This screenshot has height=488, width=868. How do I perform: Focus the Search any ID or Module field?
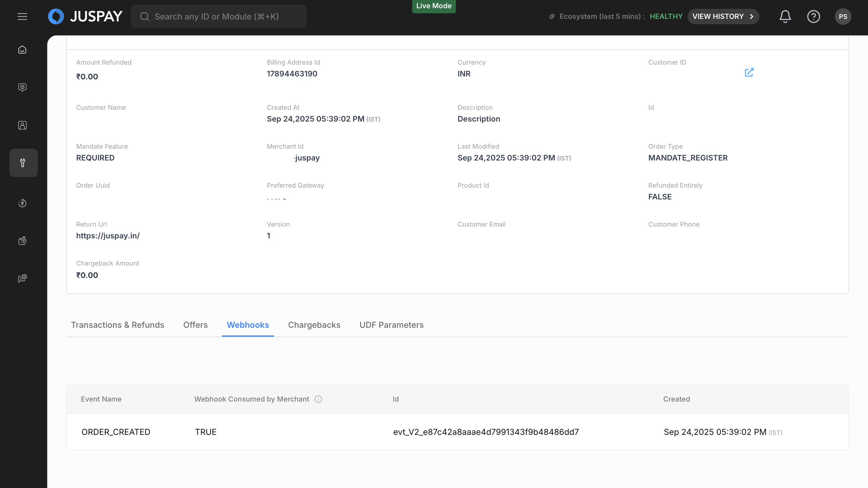tap(218, 17)
